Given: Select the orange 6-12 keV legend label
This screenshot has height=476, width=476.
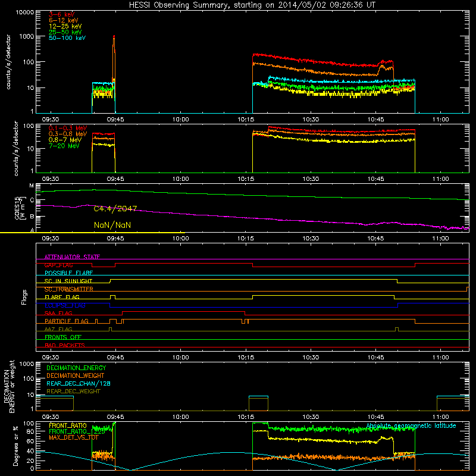Looking at the screenshot, I should click(63, 20).
